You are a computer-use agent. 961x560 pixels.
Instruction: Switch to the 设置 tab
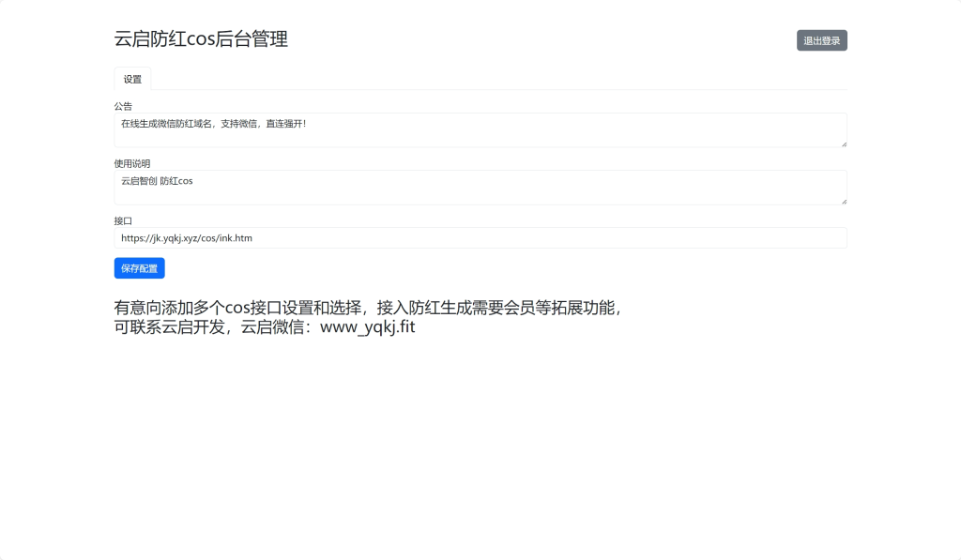coord(131,79)
